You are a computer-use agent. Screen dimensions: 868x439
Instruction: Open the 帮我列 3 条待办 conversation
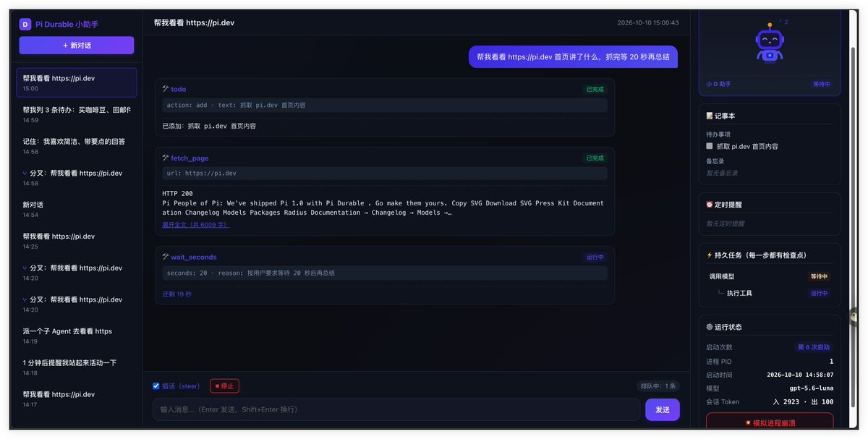pyautogui.click(x=77, y=114)
